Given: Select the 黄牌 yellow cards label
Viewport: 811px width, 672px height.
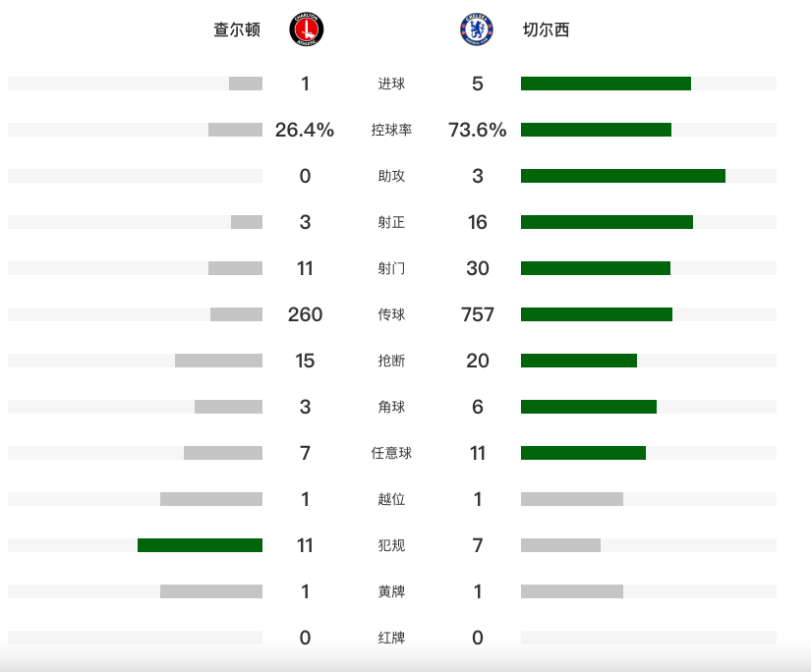Looking at the screenshot, I should (391, 591).
